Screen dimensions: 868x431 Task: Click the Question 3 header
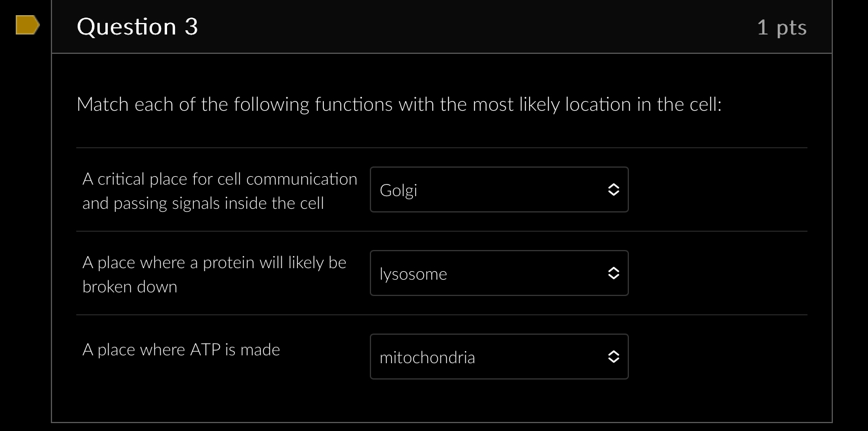[x=137, y=27]
